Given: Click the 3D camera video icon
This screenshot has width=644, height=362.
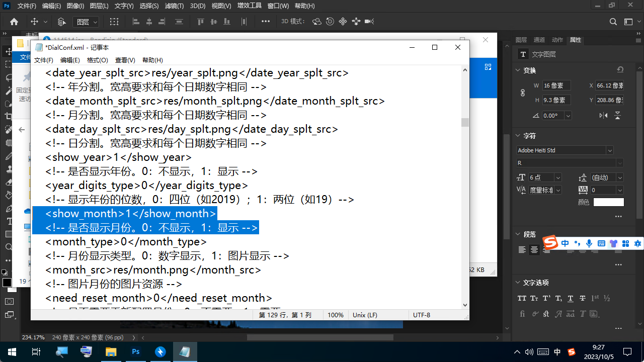Looking at the screenshot, I should (369, 22).
